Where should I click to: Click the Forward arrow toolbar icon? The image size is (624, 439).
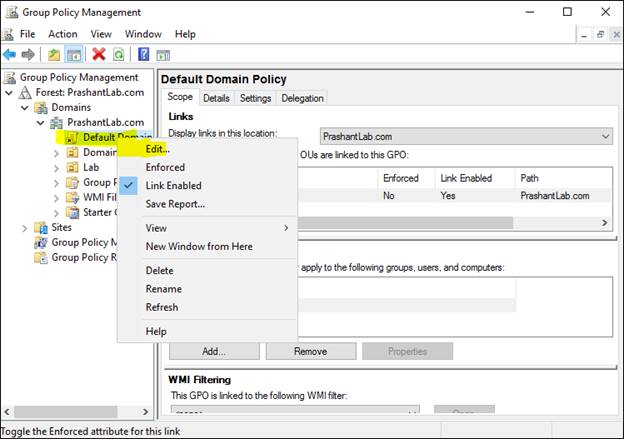pos(28,54)
